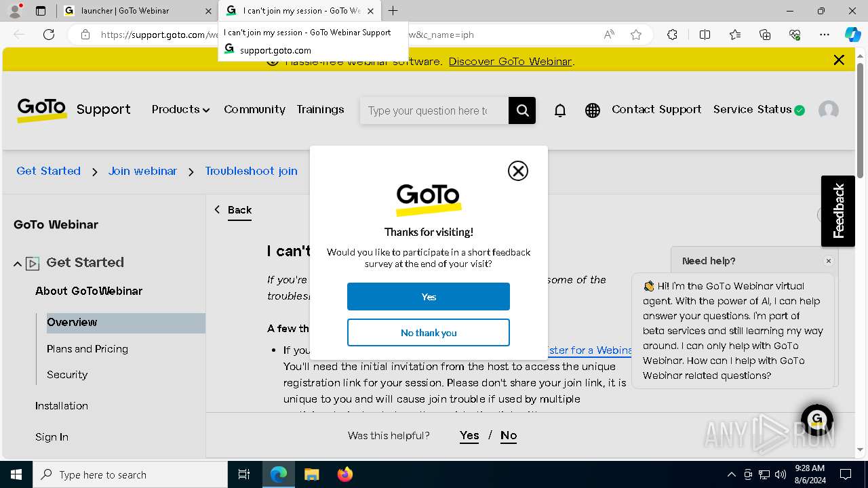Focus the support search field
This screenshot has width=868, height=488.
434,110
